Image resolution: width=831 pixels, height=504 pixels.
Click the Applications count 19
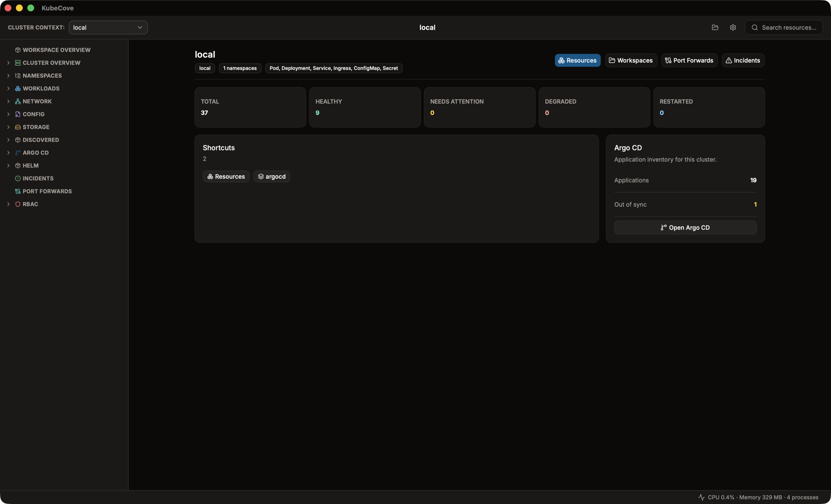(x=753, y=180)
